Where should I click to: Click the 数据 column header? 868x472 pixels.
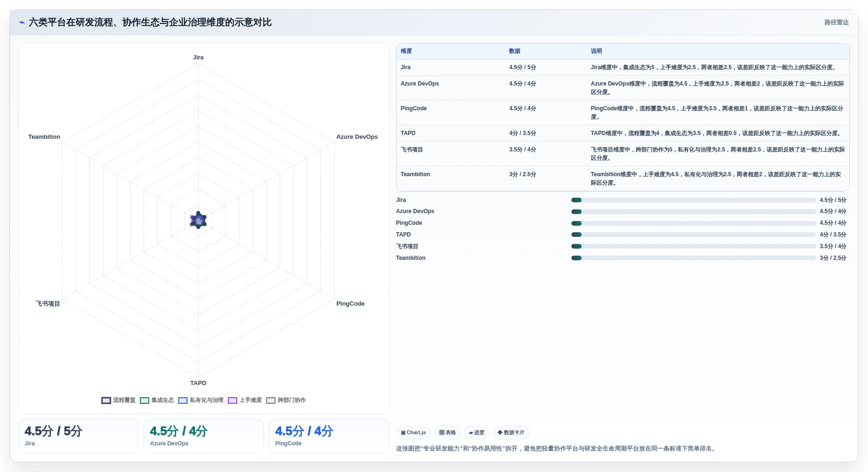point(514,51)
